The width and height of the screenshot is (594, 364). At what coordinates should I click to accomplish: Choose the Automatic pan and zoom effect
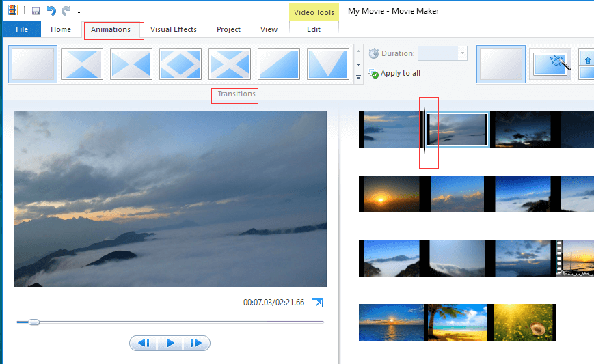(x=550, y=64)
